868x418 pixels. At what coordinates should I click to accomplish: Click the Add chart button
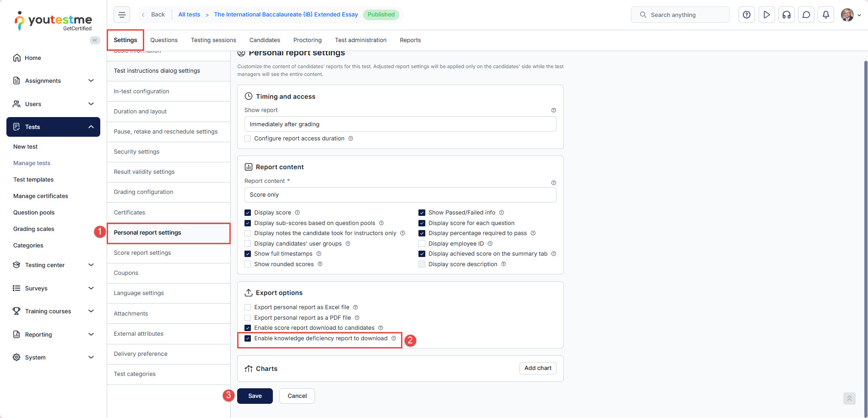[537, 368]
